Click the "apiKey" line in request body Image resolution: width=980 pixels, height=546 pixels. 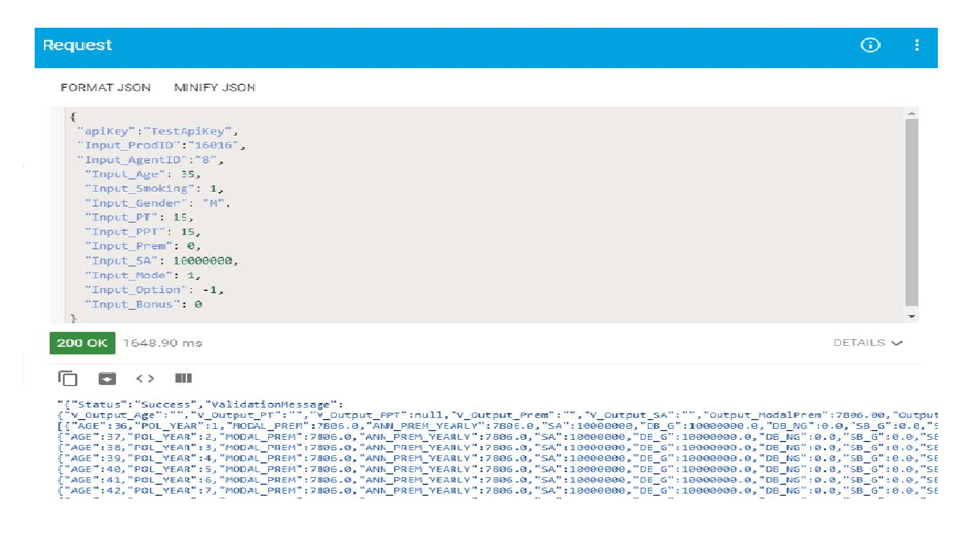click(157, 131)
